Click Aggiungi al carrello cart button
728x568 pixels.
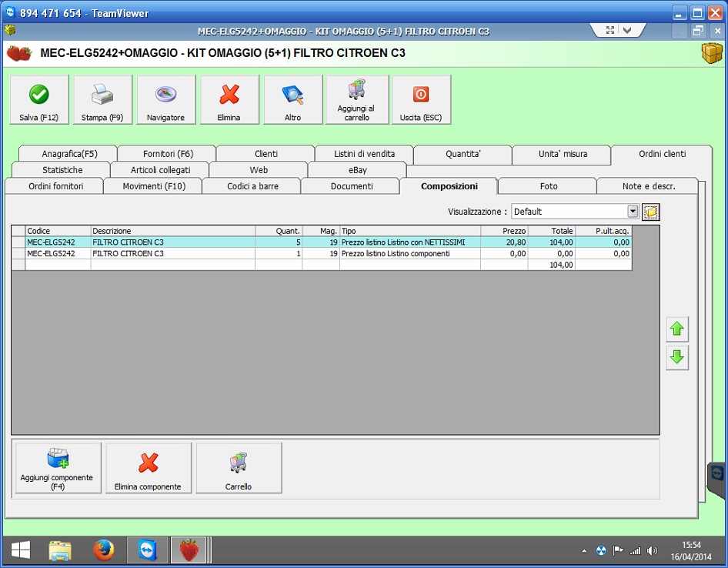click(x=356, y=99)
